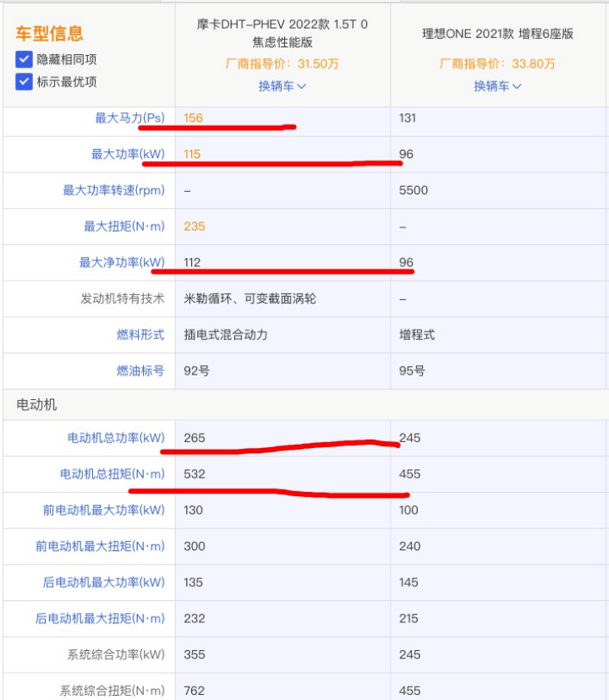Select the 系统综合扭矩(N·m) row label
The width and height of the screenshot is (609, 700).
coord(112,691)
